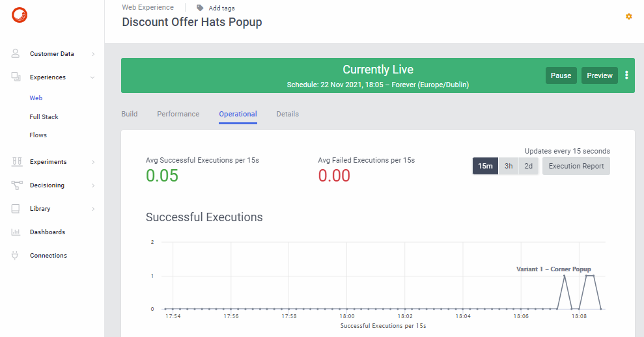Open the orange settings gear
Viewport: 644px width, 337px height.
pyautogui.click(x=628, y=16)
